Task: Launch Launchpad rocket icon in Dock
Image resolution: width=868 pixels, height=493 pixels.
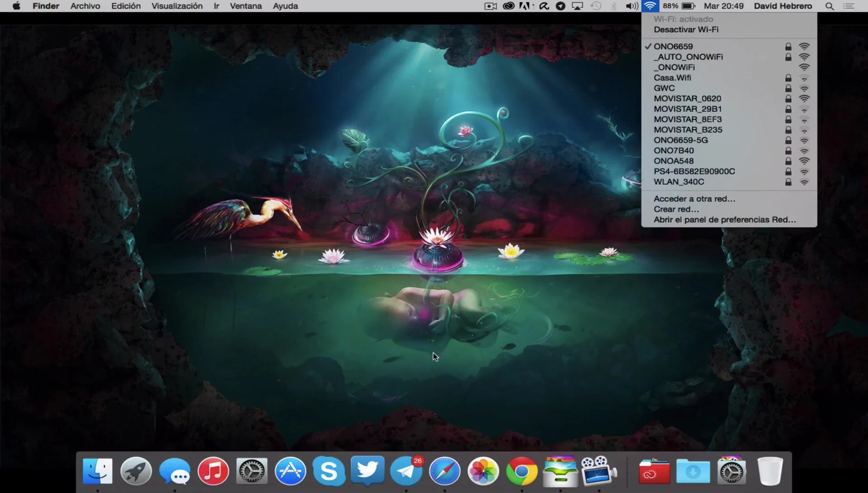Action: tap(136, 471)
